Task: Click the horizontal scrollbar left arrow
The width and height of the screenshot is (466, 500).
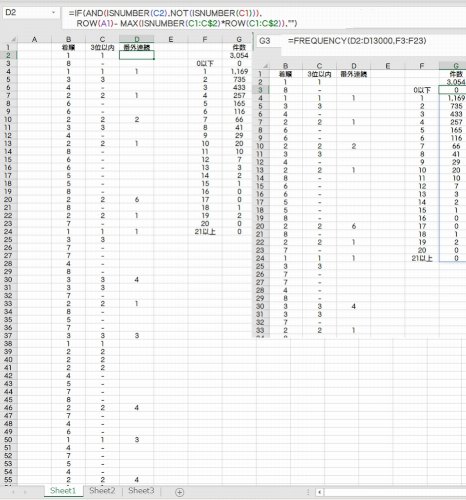Action: point(319,492)
